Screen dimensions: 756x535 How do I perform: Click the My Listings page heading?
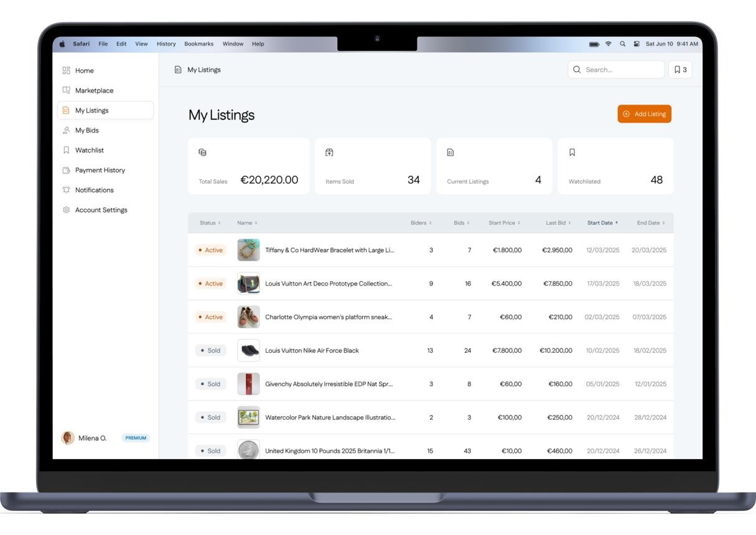tap(222, 115)
